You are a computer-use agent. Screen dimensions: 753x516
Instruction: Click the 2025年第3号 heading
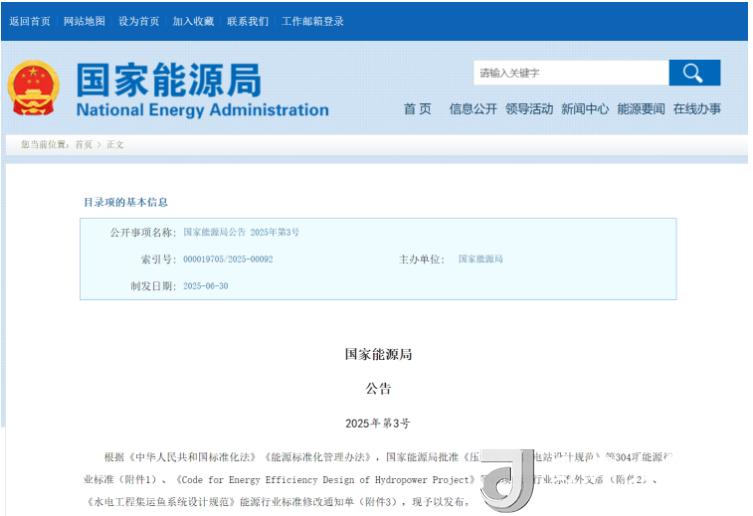[378, 423]
